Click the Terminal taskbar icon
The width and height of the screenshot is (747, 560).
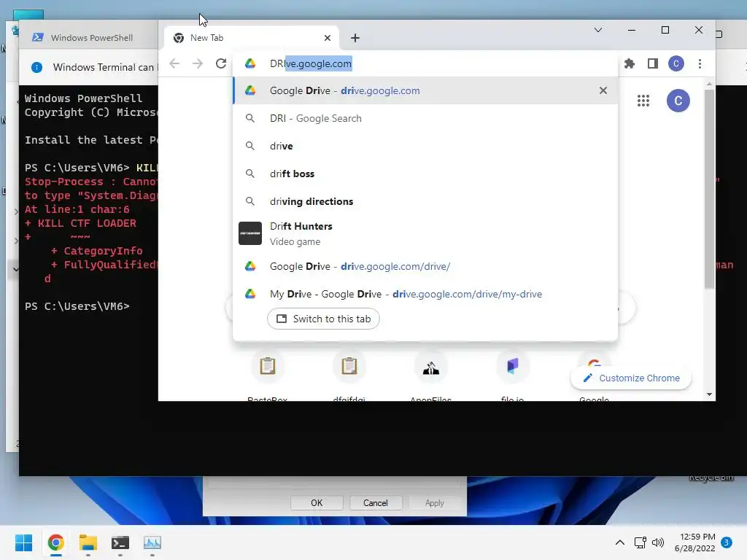click(120, 542)
